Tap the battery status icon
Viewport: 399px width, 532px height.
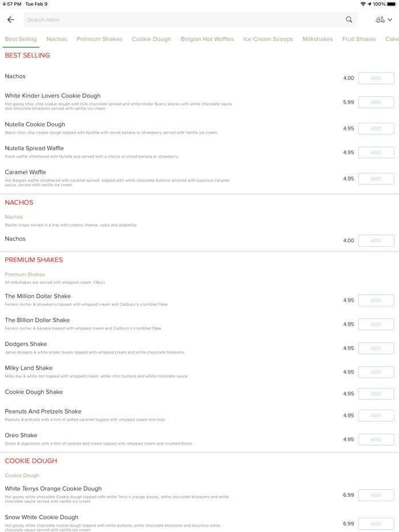(x=392, y=4)
